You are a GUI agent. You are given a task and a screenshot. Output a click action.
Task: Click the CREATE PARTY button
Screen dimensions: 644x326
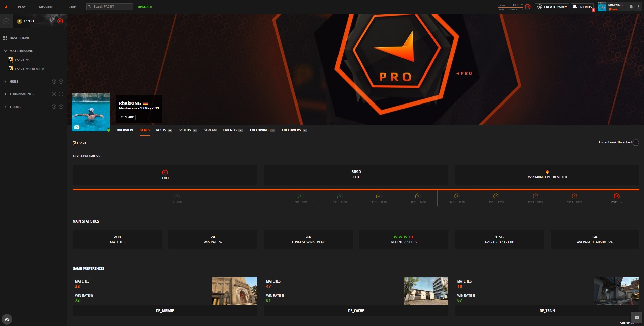(552, 7)
